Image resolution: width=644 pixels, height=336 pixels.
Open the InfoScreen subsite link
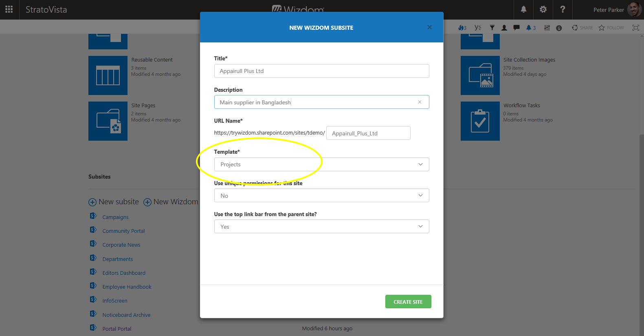pos(115,301)
